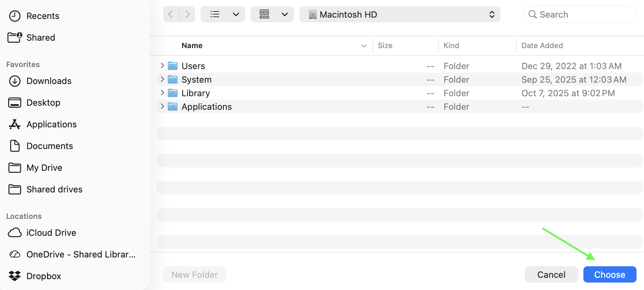Expand the Users folder disclosure arrow
The height and width of the screenshot is (290, 644).
163,66
